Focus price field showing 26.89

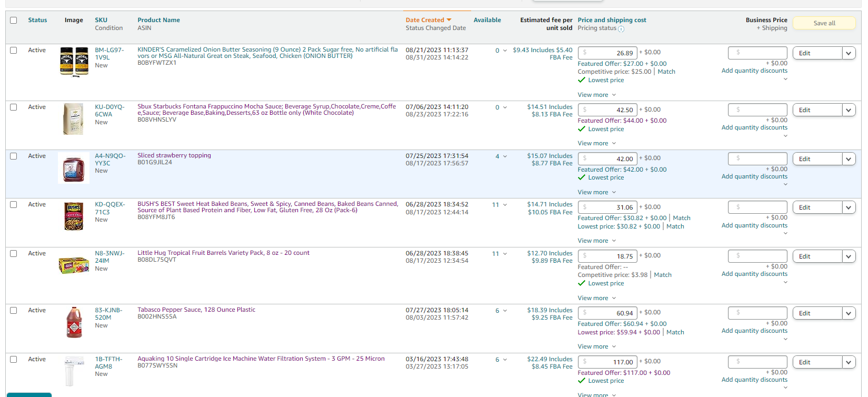coord(607,53)
